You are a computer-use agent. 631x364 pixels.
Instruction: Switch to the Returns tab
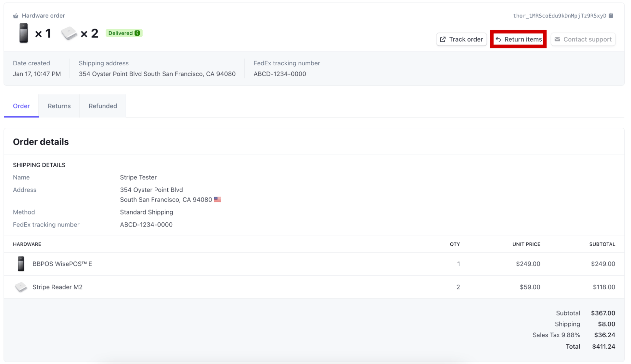59,106
